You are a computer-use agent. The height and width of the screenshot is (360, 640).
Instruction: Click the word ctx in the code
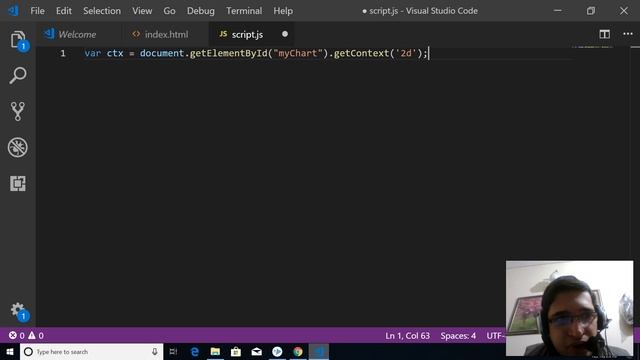[x=115, y=53]
